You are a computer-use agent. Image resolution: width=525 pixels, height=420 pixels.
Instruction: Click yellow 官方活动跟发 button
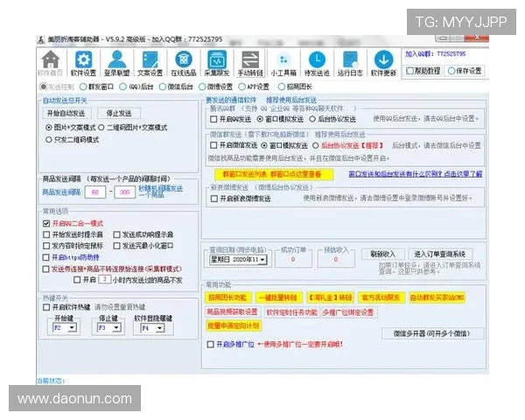point(381,297)
